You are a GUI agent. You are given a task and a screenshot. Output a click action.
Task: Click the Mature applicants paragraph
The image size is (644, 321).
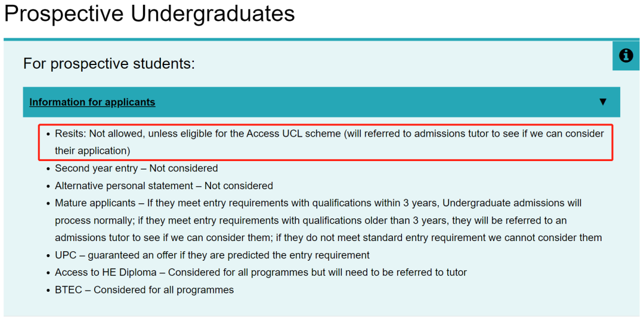click(329, 220)
